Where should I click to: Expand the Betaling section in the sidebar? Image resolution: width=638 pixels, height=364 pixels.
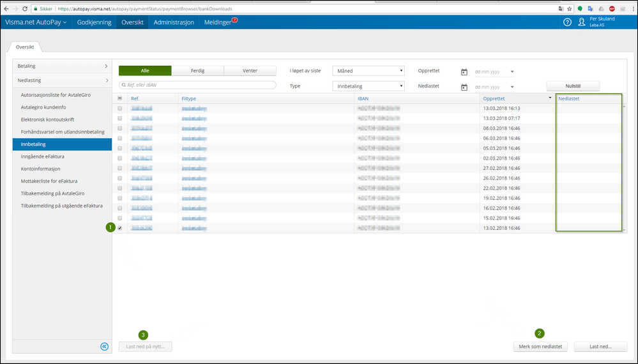pos(62,66)
